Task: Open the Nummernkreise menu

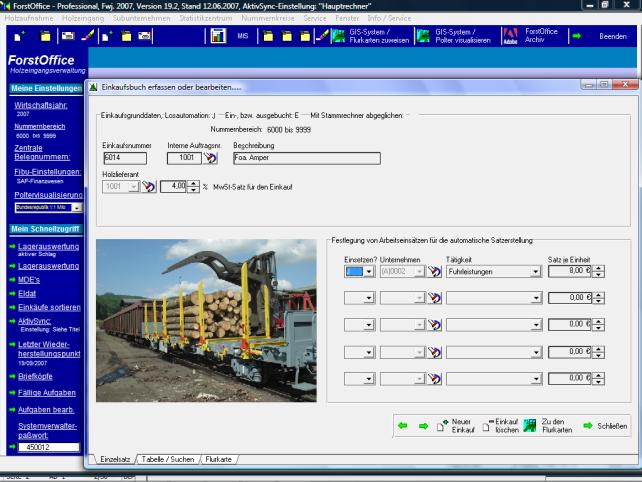Action: coord(268,18)
